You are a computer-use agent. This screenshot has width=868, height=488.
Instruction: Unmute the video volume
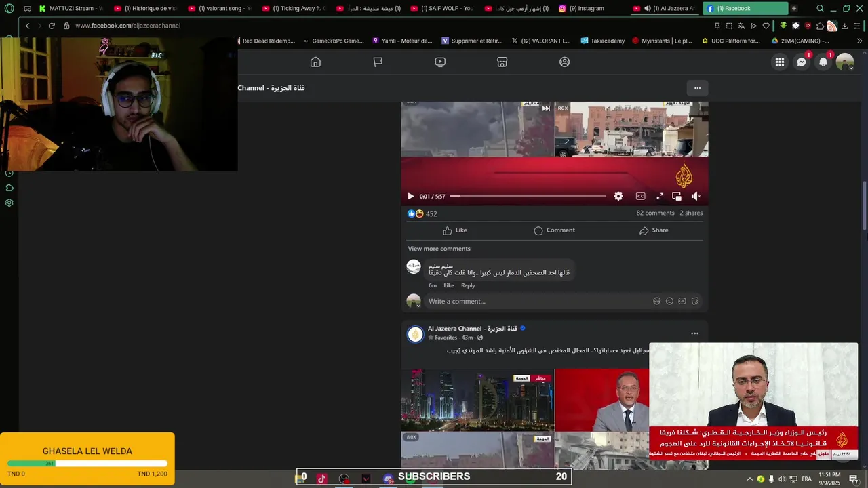coord(696,196)
